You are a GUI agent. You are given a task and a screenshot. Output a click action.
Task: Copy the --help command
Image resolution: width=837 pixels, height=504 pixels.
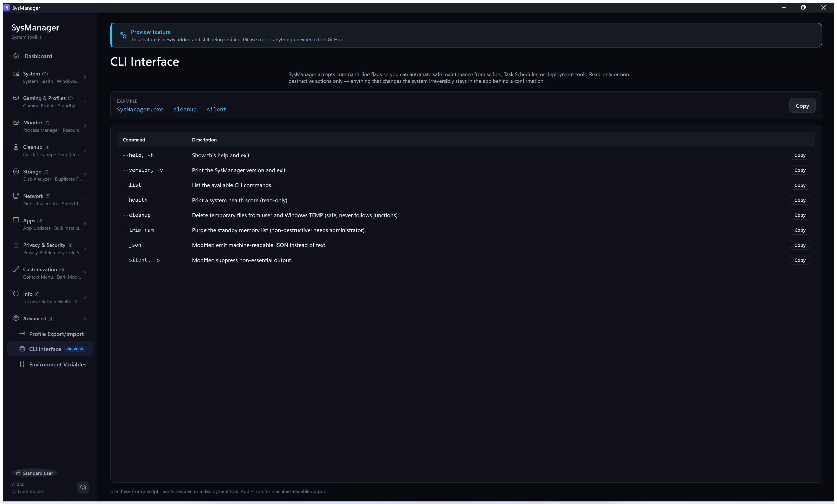pyautogui.click(x=800, y=155)
